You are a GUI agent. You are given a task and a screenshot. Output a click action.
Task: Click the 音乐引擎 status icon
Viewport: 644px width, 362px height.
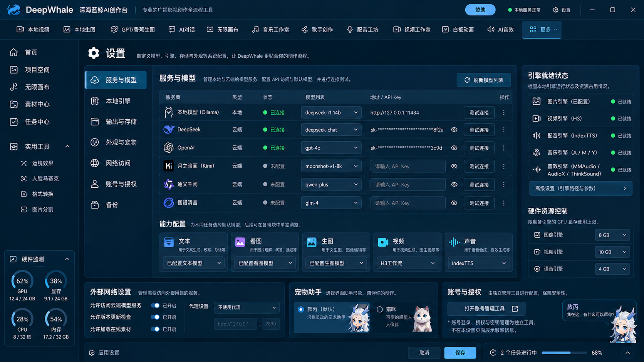[x=537, y=153]
